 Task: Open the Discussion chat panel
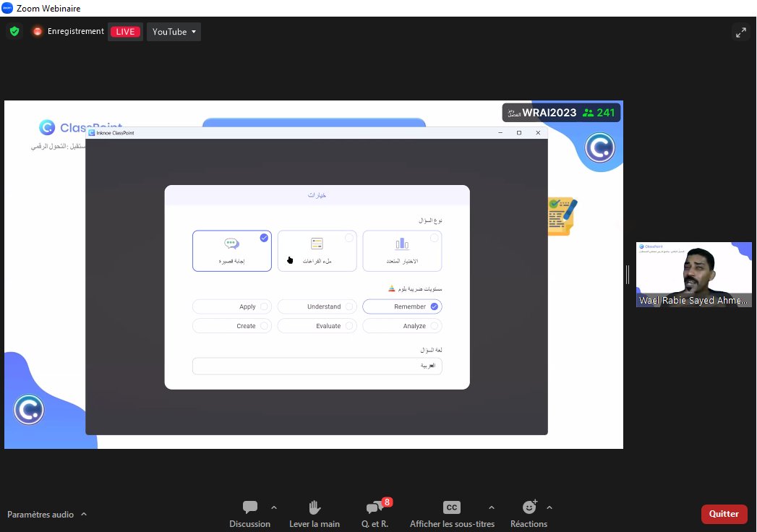click(x=249, y=514)
